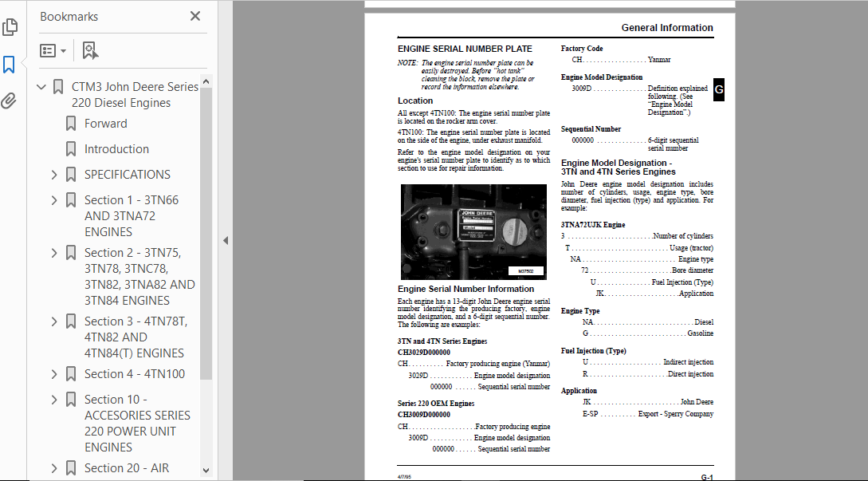This screenshot has width=868, height=481.
Task: Expand Section 2 - 3TN75 bookmark
Action: coord(54,253)
